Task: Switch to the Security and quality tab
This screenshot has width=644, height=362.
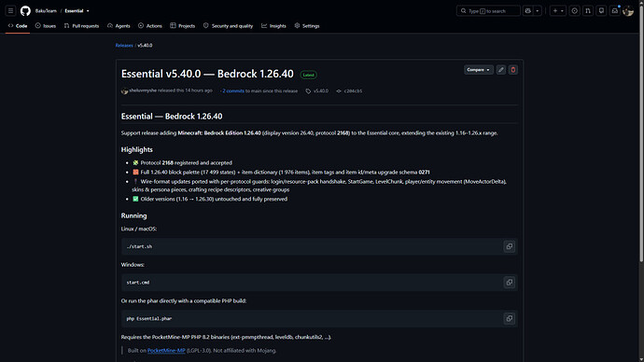Action: 228,26
